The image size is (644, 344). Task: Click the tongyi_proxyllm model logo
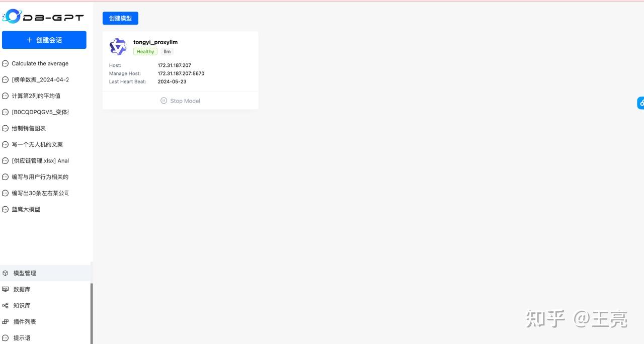pos(118,47)
